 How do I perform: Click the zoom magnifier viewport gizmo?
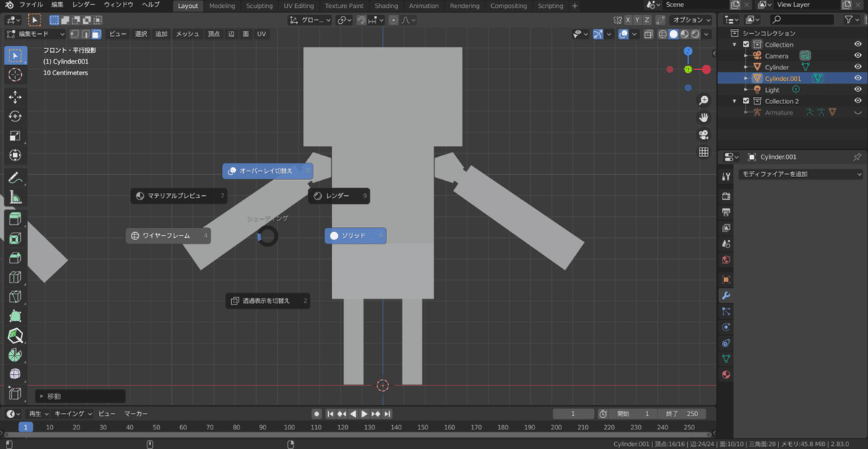(x=703, y=101)
